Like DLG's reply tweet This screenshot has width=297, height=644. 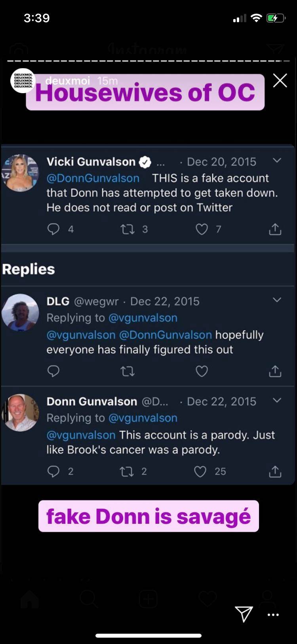point(202,371)
